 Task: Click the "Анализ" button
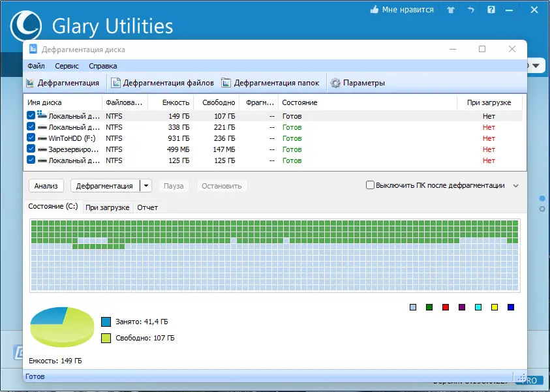click(x=46, y=186)
